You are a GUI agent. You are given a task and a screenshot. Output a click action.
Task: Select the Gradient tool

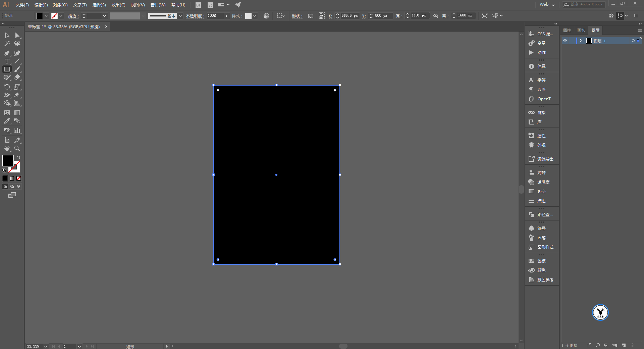tap(17, 113)
